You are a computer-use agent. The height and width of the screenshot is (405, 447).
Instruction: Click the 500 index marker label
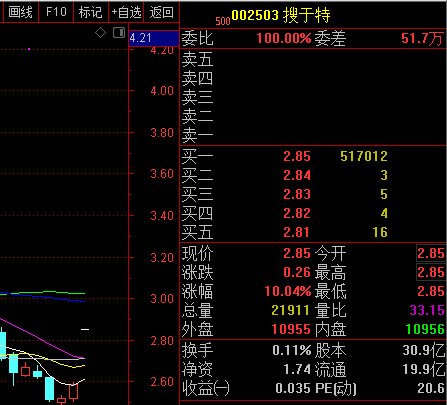[x=223, y=21]
